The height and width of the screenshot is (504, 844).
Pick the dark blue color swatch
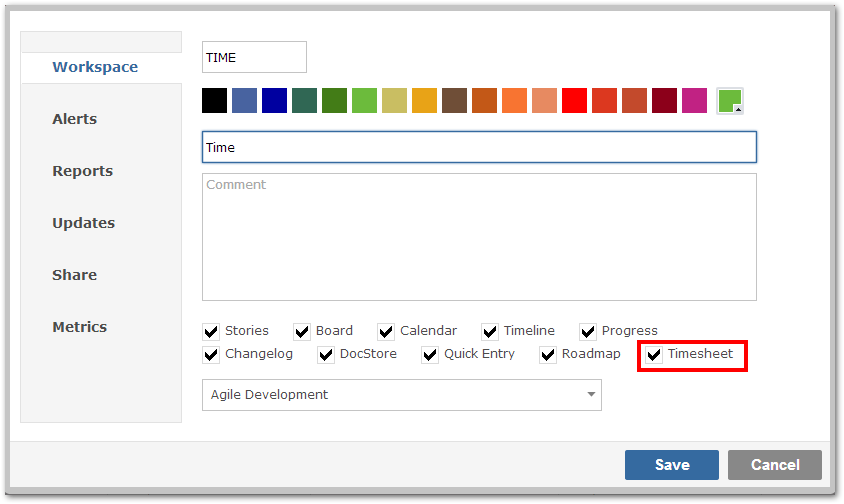coord(275,101)
